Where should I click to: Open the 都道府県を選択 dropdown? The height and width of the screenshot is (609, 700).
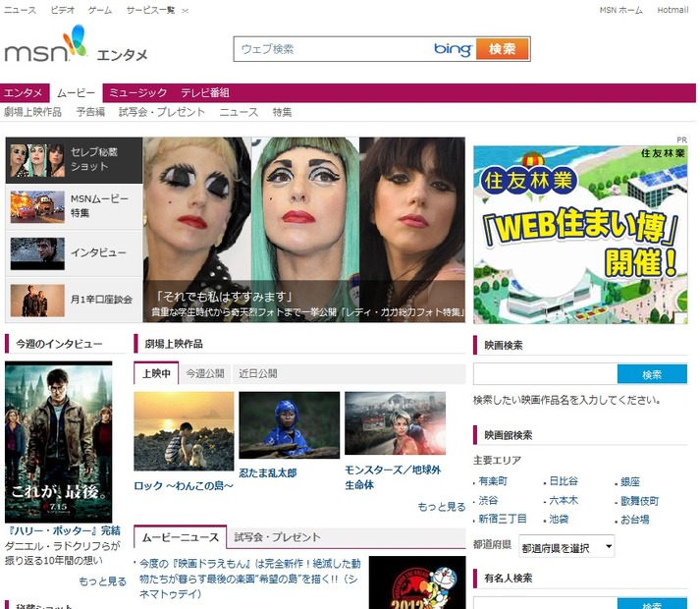[566, 547]
